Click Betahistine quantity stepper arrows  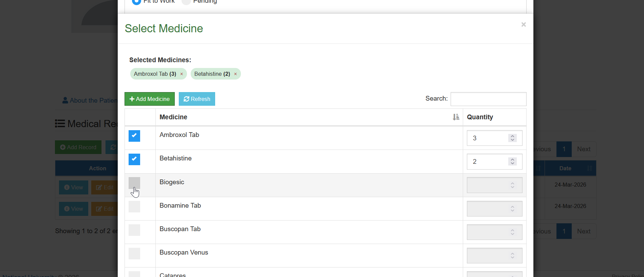[x=512, y=161]
